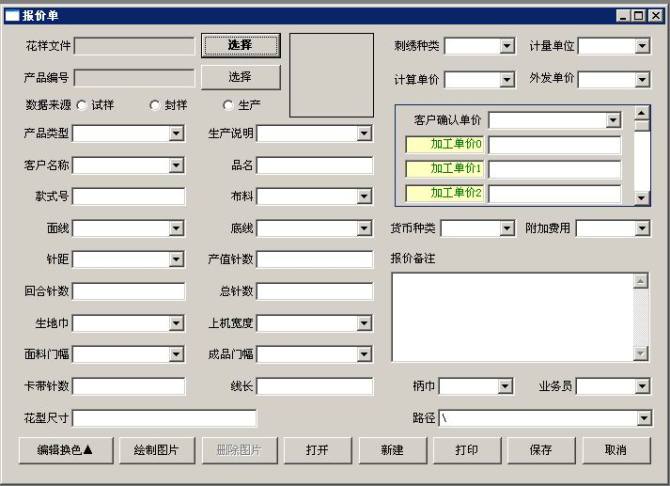
Task: Click the pattern image preview box
Action: [x=331, y=75]
